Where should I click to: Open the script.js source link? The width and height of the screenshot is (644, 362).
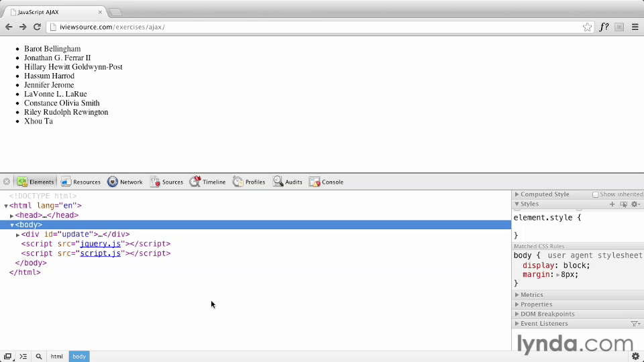tap(100, 253)
